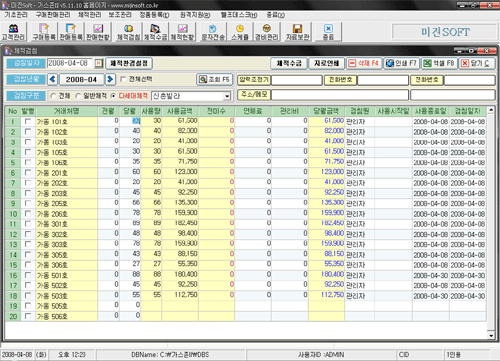
Task: Open the 체적현황 status toolbar icon
Action: (182, 32)
